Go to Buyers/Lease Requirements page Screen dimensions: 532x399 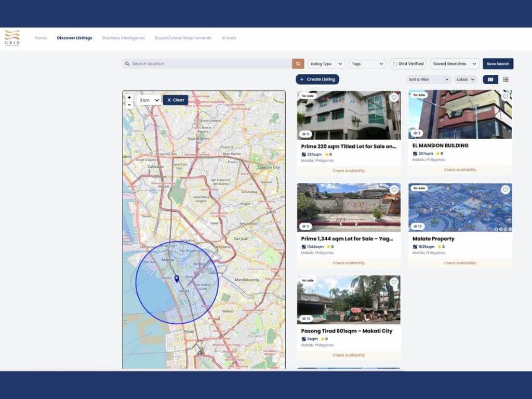click(x=183, y=38)
